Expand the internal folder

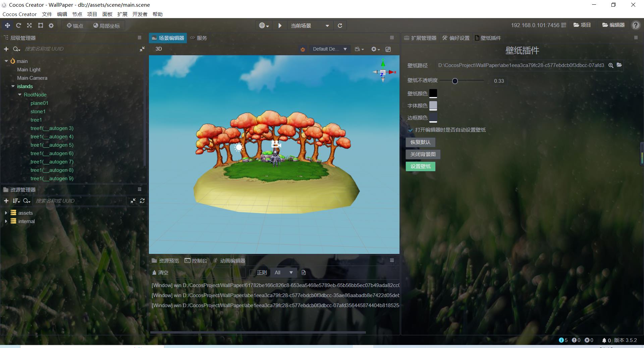pyautogui.click(x=6, y=221)
